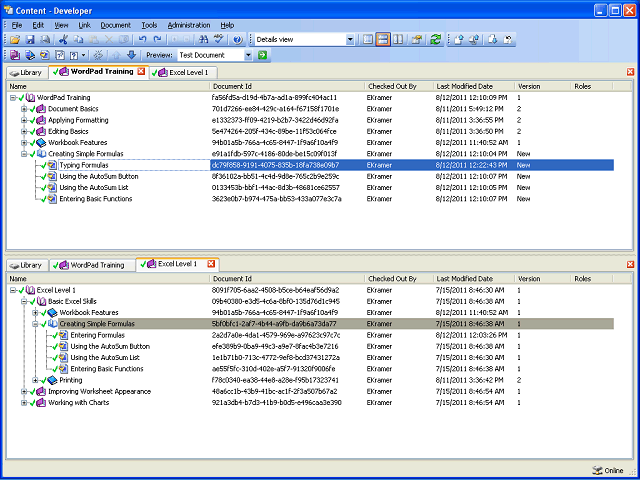Sort by Last Modified Date in top pane

point(474,87)
